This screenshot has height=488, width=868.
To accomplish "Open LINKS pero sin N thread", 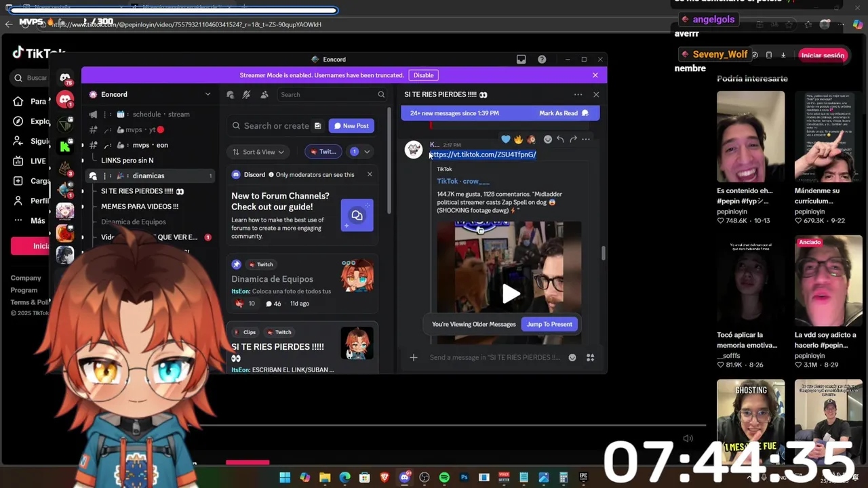I will 127,160.
